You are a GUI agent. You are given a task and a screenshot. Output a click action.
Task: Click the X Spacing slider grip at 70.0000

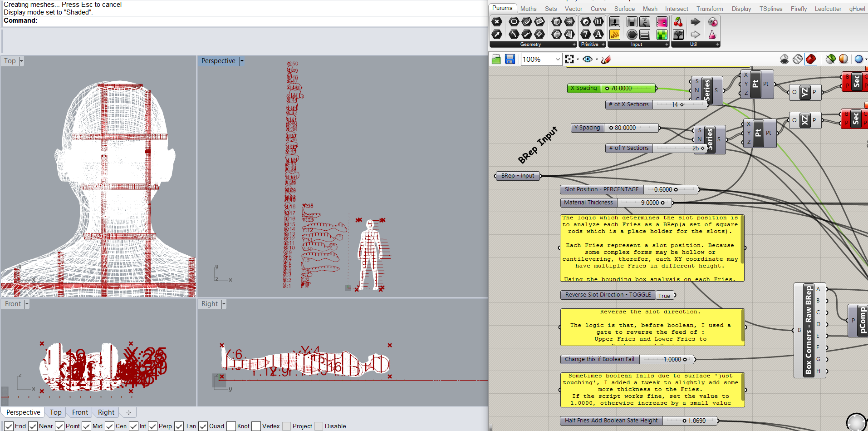607,89
